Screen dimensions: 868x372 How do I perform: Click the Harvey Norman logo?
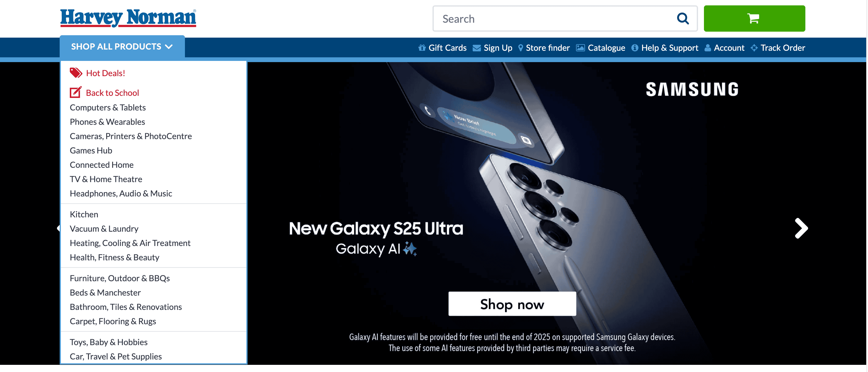[128, 18]
